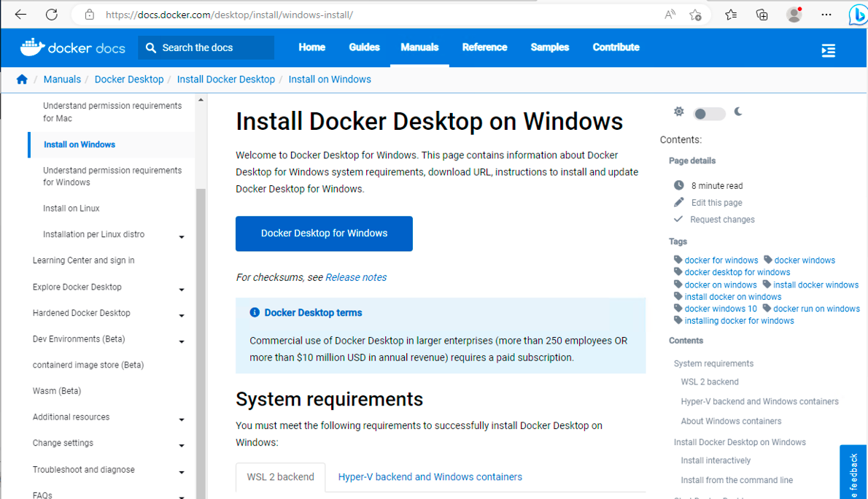The width and height of the screenshot is (868, 499).
Task: Jump to System requirements in contents
Action: click(x=713, y=363)
